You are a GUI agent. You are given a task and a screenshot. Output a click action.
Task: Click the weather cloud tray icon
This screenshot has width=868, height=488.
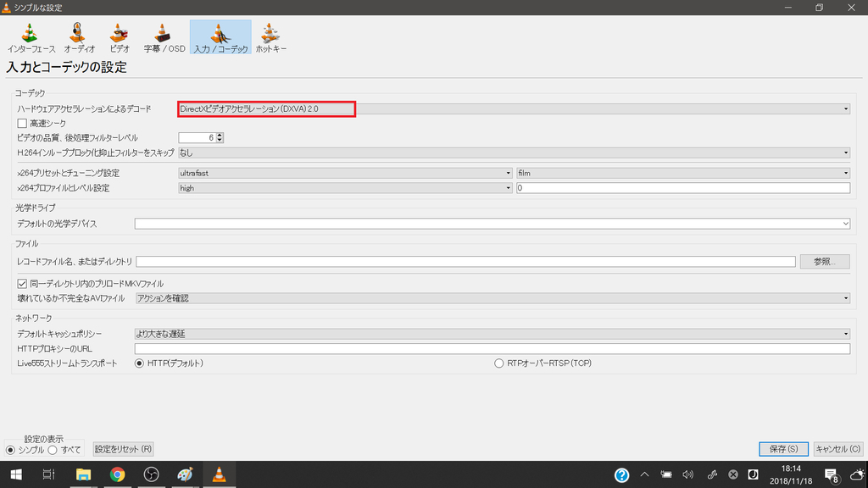click(x=857, y=474)
